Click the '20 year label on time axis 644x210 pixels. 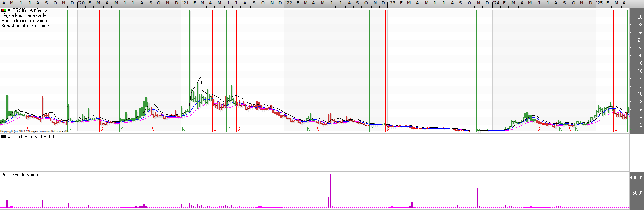point(81,3)
